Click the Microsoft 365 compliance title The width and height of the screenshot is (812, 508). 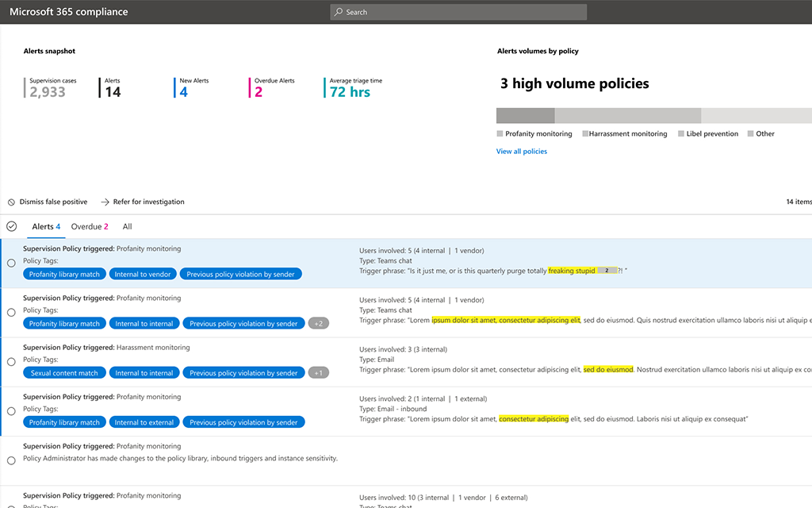(68, 11)
